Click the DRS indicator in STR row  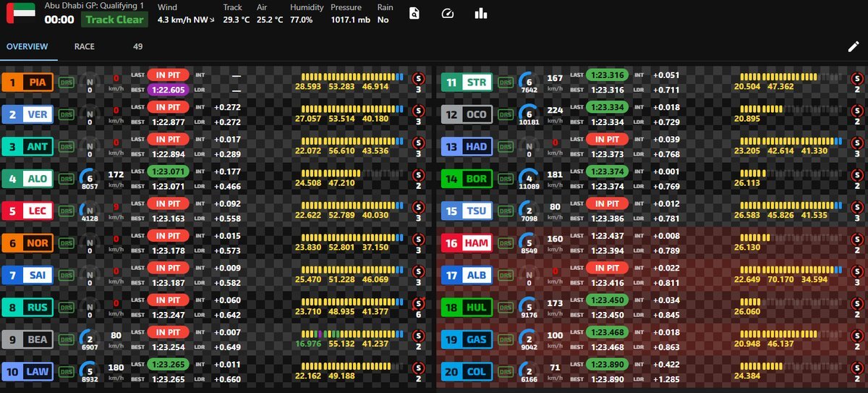(x=506, y=82)
